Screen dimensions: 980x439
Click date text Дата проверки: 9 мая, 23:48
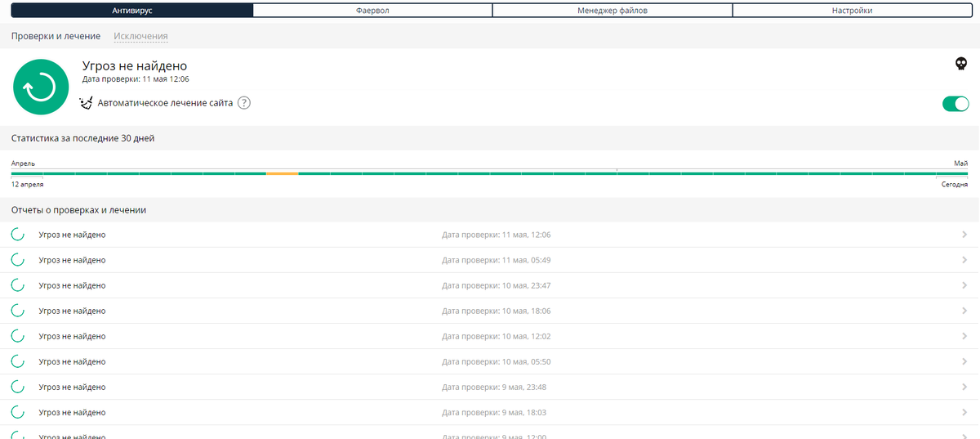tap(494, 387)
